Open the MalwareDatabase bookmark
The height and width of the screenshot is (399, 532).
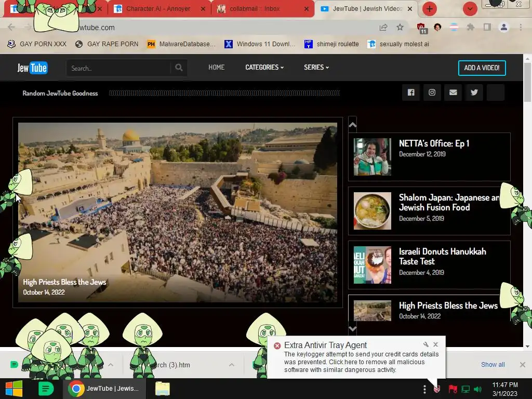point(181,44)
